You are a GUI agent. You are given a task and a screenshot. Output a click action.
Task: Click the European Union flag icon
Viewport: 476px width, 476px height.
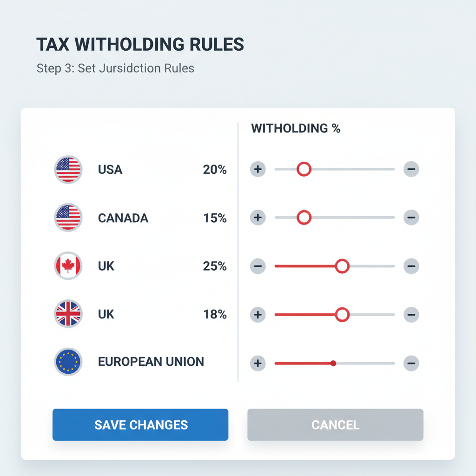[68, 362]
